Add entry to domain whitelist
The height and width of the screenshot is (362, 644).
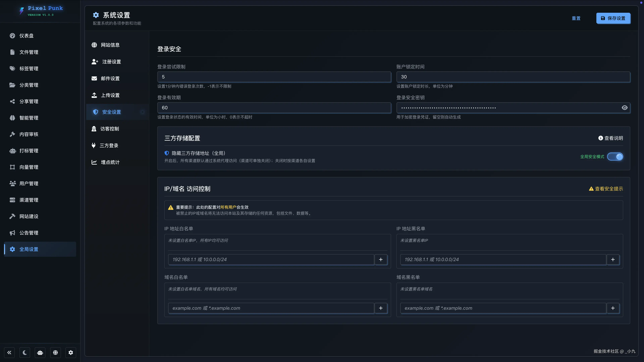tap(381, 308)
